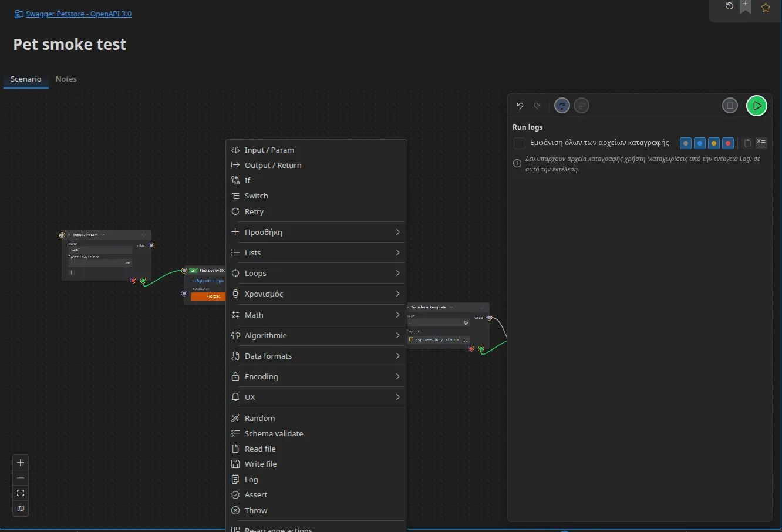Image resolution: width=782 pixels, height=532 pixels.
Task: Copy run logs with the clipboard icon
Action: 747,143
